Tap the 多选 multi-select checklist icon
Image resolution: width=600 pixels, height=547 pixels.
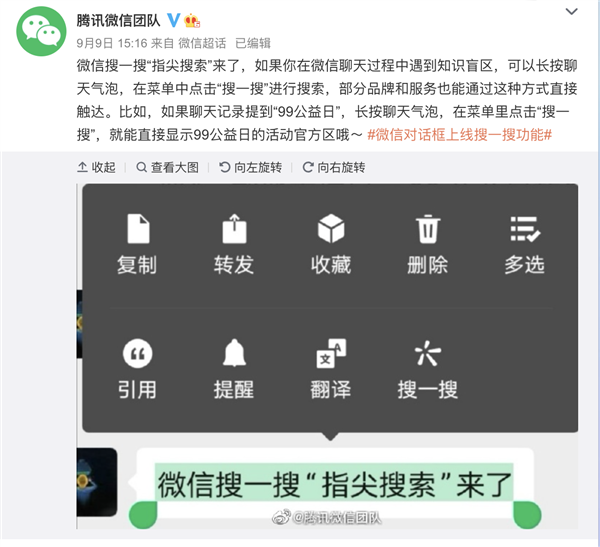[525, 229]
